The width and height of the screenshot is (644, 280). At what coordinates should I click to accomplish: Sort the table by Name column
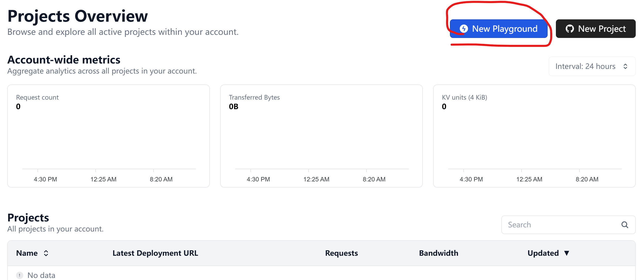coord(27,253)
